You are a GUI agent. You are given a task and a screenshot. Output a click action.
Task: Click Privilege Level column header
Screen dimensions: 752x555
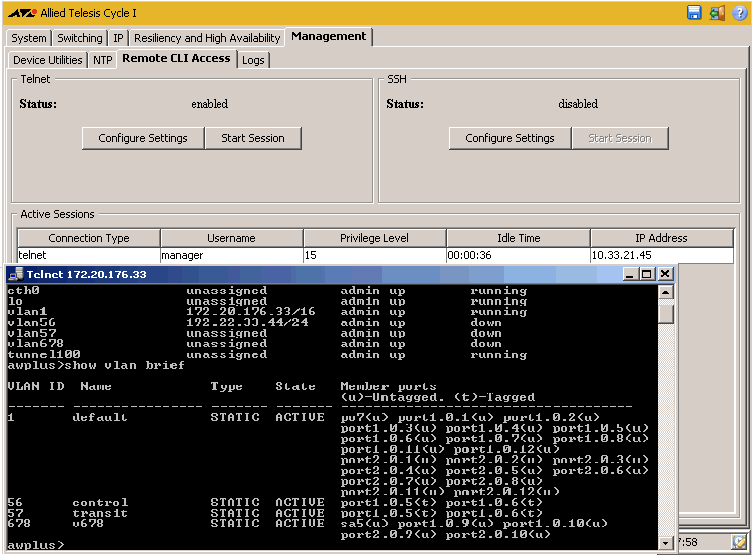(x=374, y=238)
